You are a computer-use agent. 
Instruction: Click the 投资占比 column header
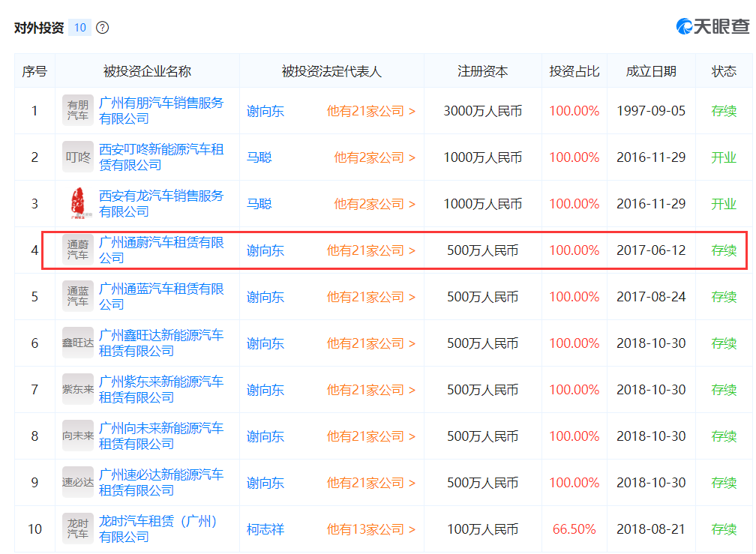(574, 71)
